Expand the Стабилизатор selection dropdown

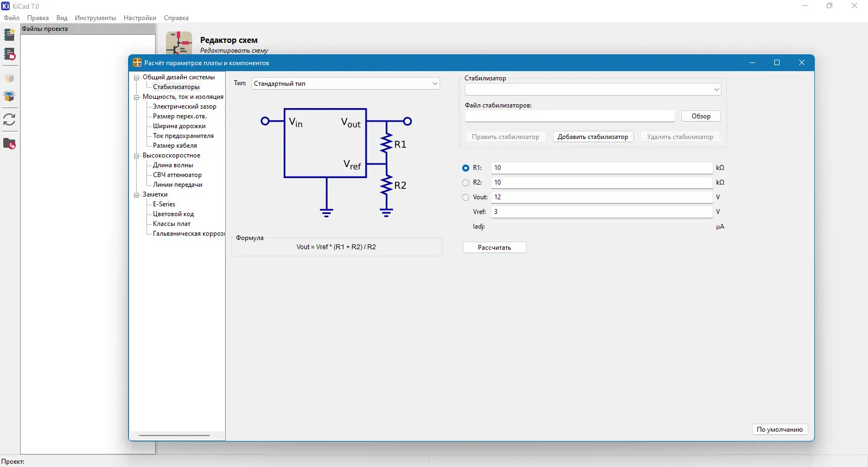click(x=592, y=90)
